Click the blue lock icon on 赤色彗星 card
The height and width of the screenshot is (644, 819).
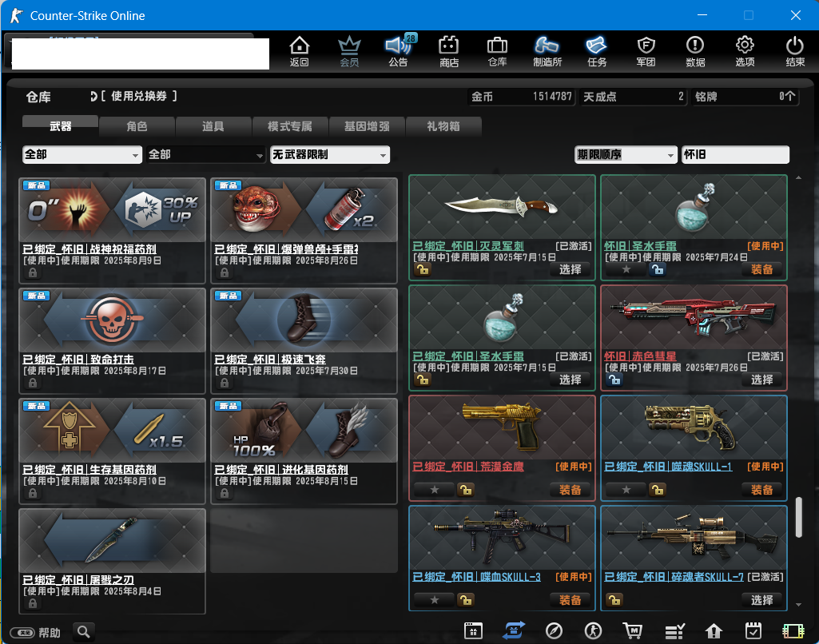[x=614, y=380]
